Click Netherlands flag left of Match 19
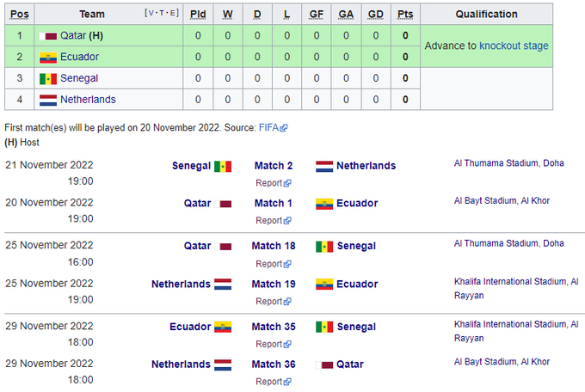The width and height of the screenshot is (585, 392). [223, 285]
